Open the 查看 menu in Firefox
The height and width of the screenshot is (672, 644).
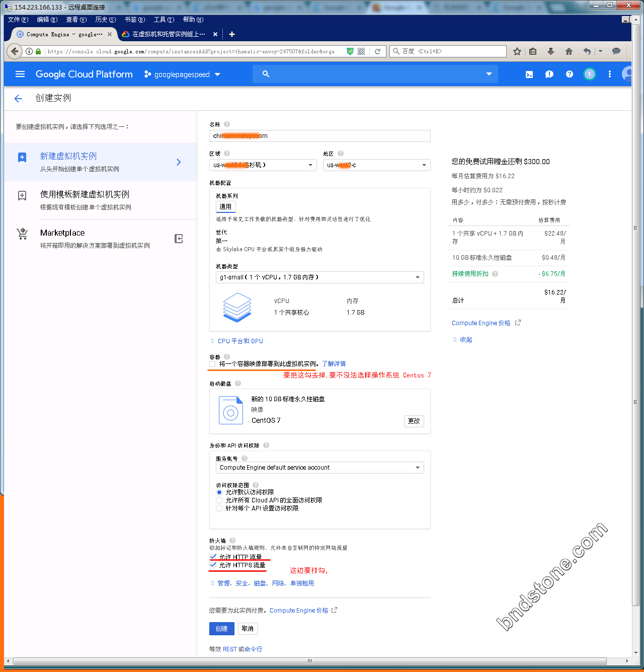tap(76, 20)
